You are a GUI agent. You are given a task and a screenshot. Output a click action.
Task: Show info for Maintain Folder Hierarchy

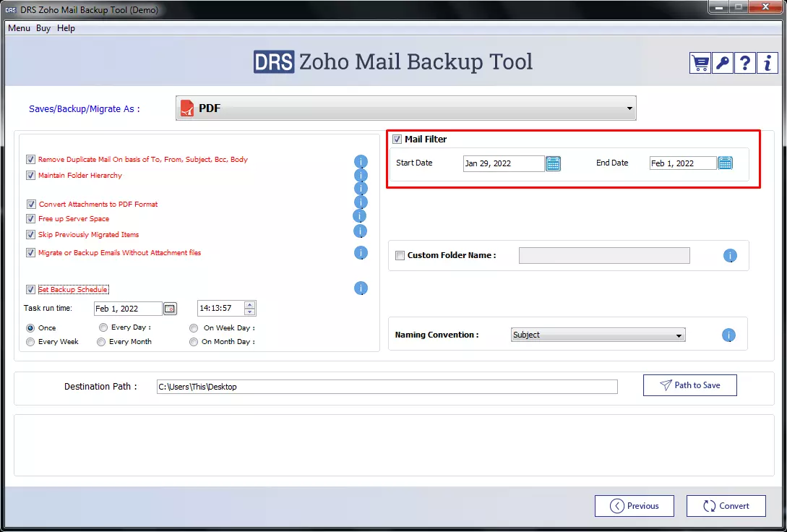click(x=361, y=176)
